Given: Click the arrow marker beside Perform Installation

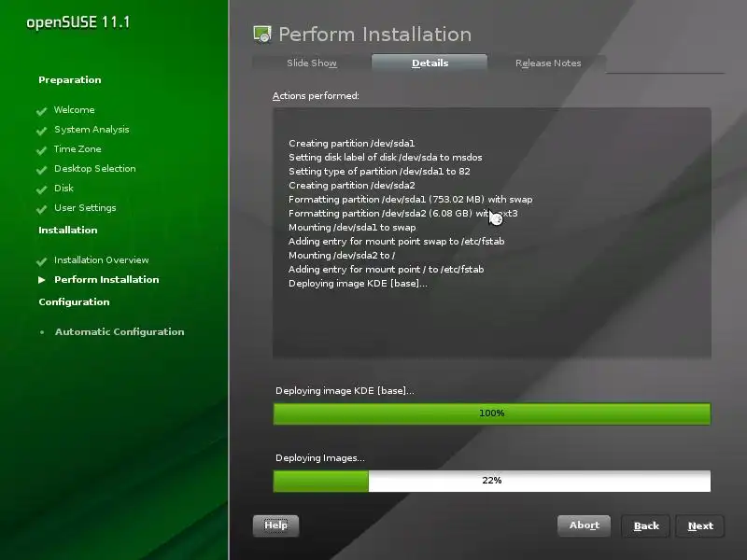Looking at the screenshot, I should coord(42,279).
